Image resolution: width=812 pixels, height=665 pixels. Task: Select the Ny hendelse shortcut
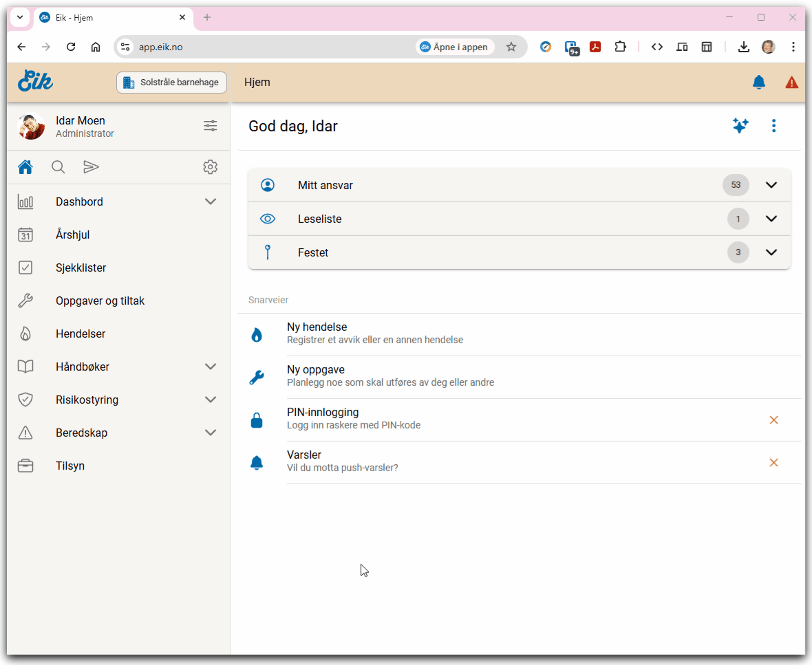[x=317, y=334]
